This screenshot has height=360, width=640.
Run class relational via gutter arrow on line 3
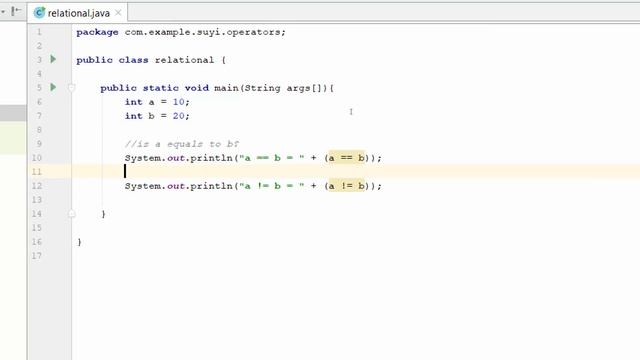point(53,60)
